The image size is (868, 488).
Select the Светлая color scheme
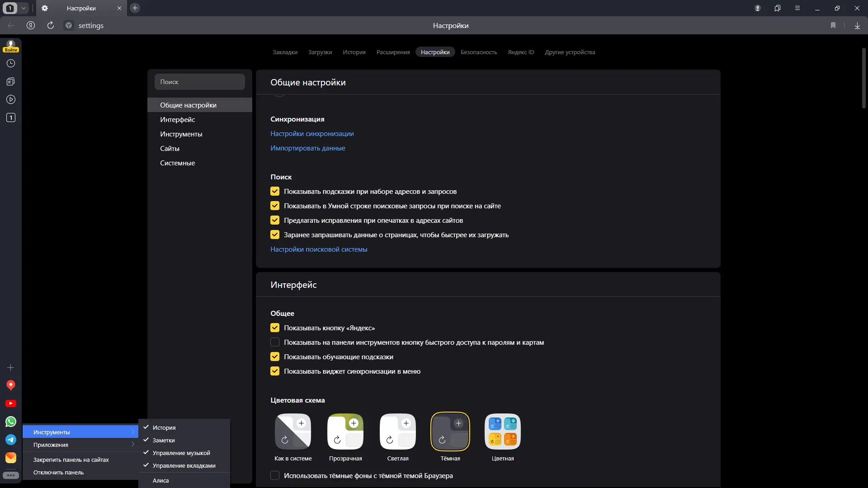(x=398, y=432)
